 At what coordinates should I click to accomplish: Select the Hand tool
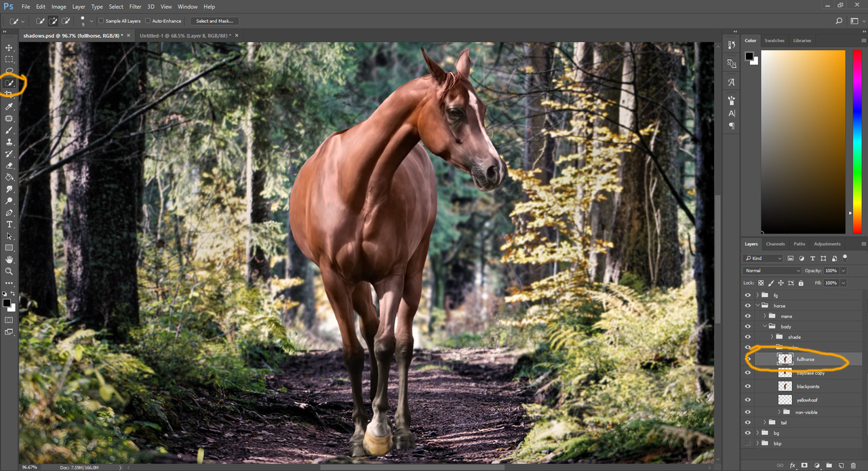click(9, 259)
